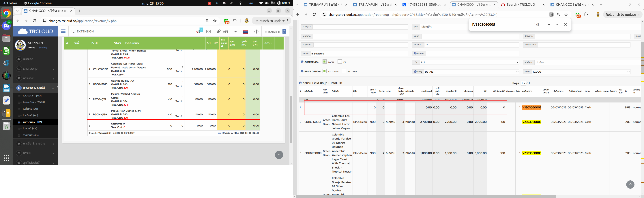Click the API plug button
This screenshot has height=198, width=644.
pyautogui.click(x=222, y=32)
